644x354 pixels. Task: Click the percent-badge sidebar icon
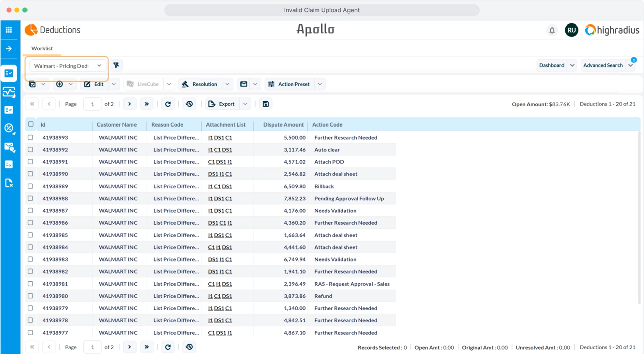(9, 128)
